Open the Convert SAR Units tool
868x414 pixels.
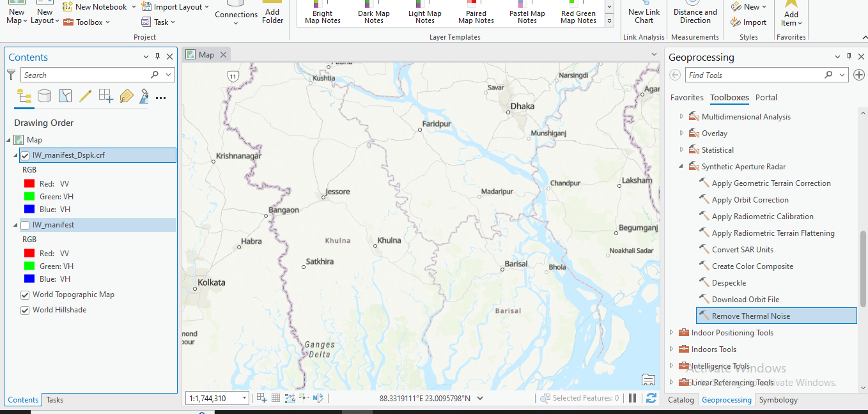point(741,249)
